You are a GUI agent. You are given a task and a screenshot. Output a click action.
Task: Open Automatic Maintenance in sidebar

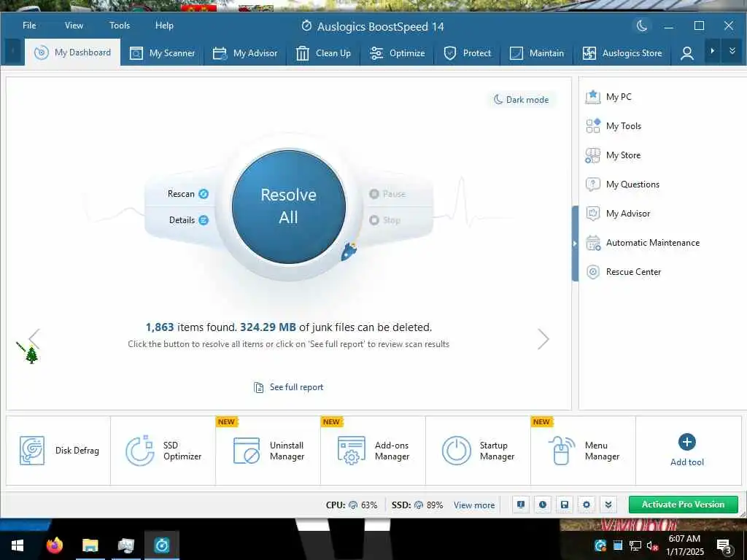tap(643, 243)
